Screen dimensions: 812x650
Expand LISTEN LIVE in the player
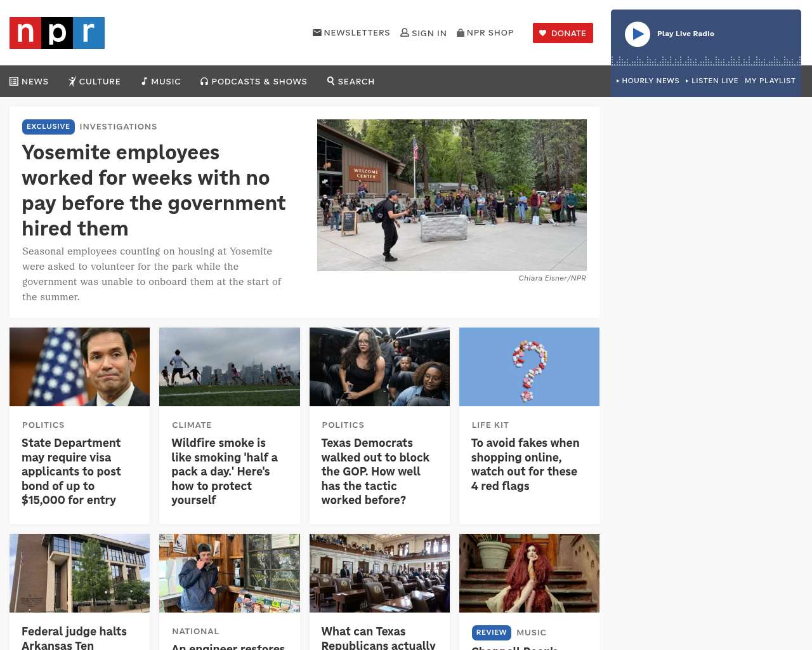(x=712, y=81)
